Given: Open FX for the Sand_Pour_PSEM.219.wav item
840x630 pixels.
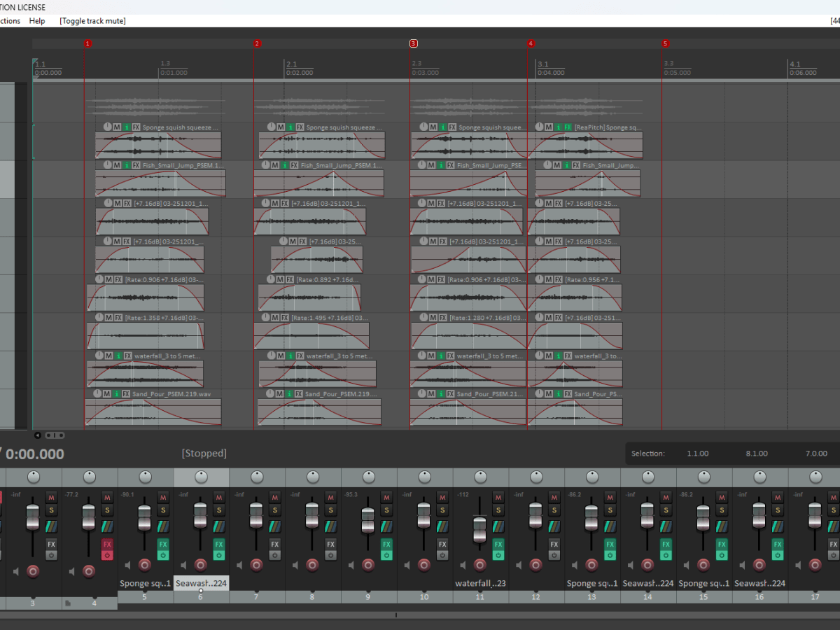Looking at the screenshot, I should click(x=126, y=393).
